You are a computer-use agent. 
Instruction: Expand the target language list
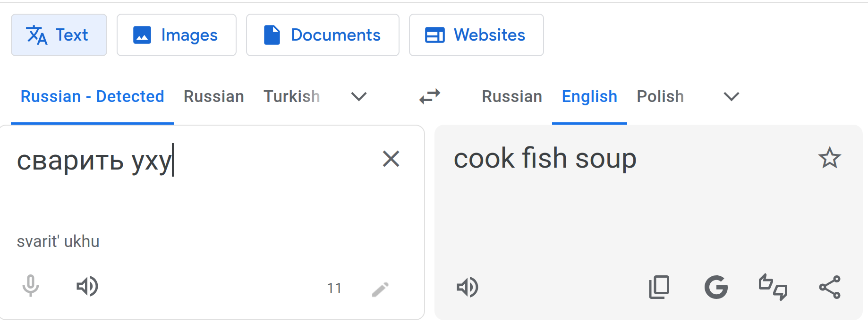tap(731, 97)
